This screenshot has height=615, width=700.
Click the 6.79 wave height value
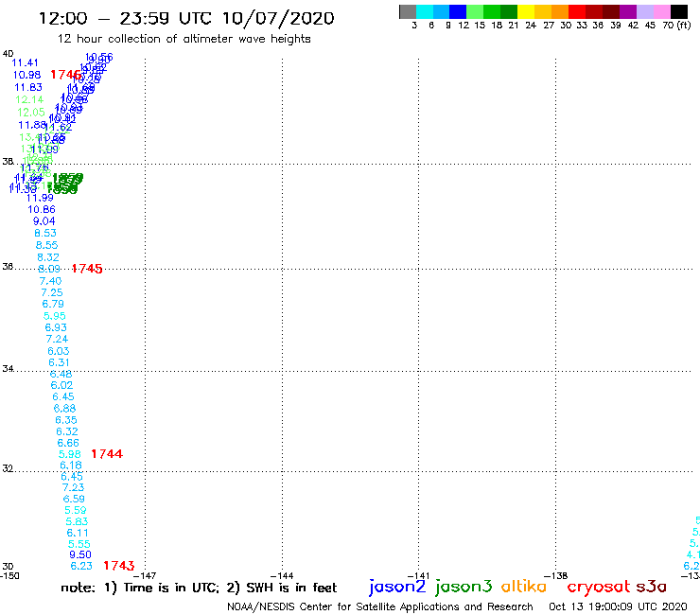point(53,304)
